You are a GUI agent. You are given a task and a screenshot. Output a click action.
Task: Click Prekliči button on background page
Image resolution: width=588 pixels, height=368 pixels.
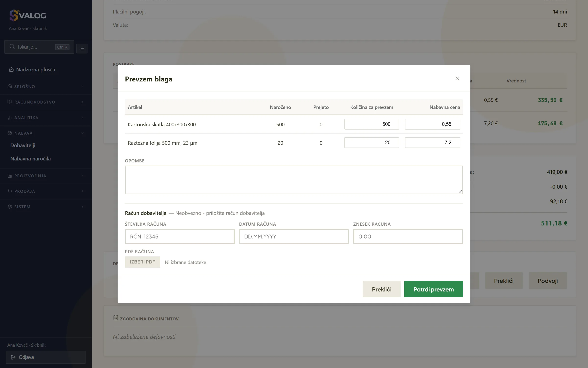tap(504, 280)
